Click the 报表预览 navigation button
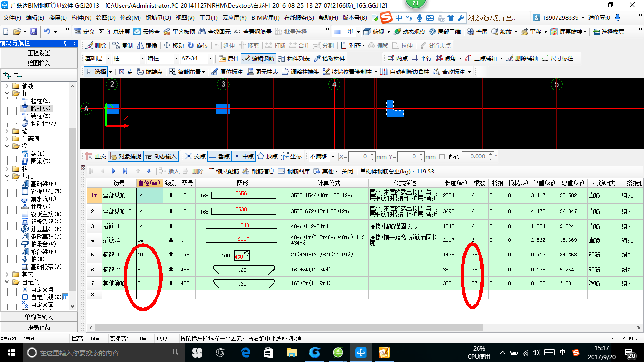The height and width of the screenshot is (362, 644). coord(39,327)
